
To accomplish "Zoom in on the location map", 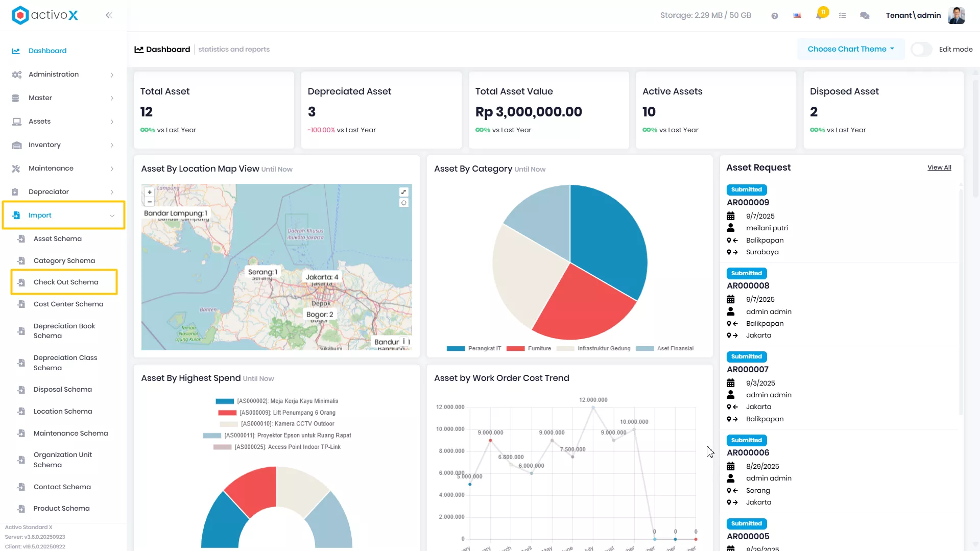I will click(x=150, y=193).
